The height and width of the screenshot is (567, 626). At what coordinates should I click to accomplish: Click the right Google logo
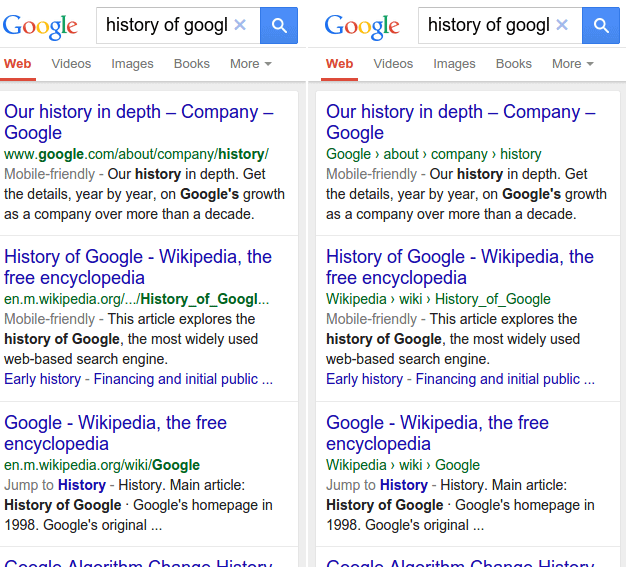pos(362,26)
